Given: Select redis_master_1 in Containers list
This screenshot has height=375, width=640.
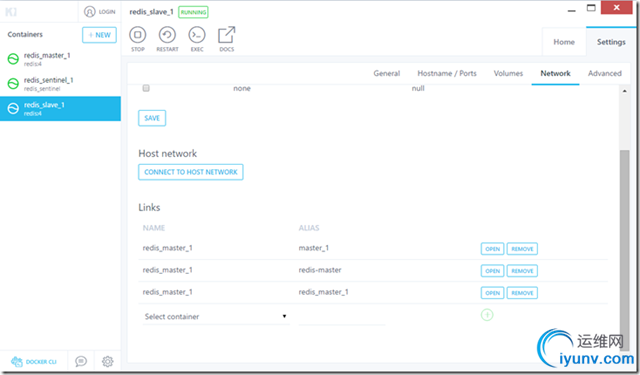Looking at the screenshot, I should pos(60,59).
